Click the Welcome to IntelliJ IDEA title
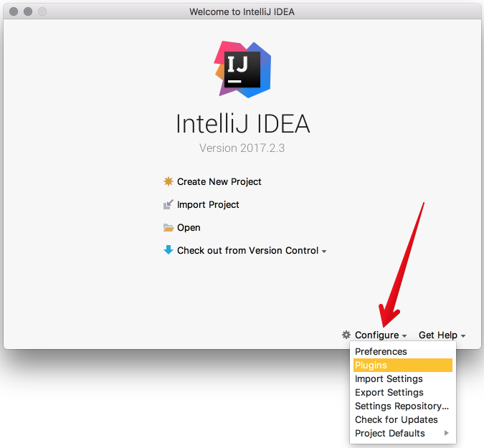484x448 pixels. 242,11
